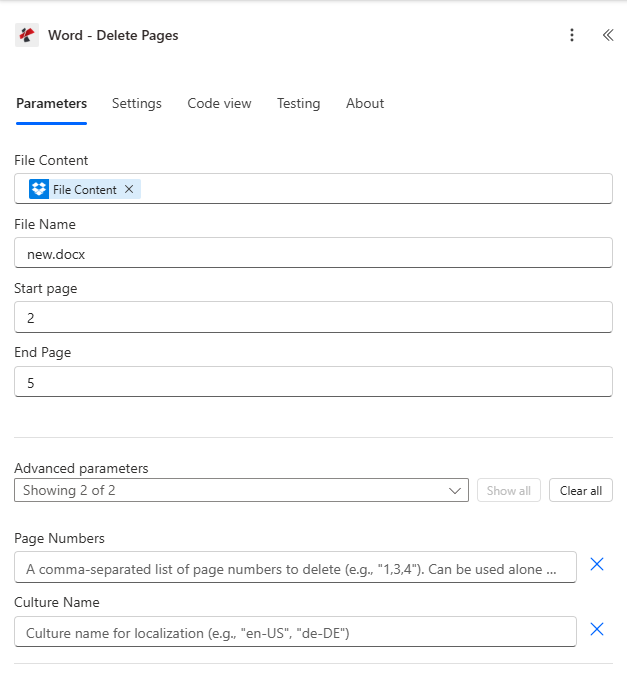This screenshot has width=627, height=681.
Task: Open the three-dot more options menu
Action: tap(572, 35)
